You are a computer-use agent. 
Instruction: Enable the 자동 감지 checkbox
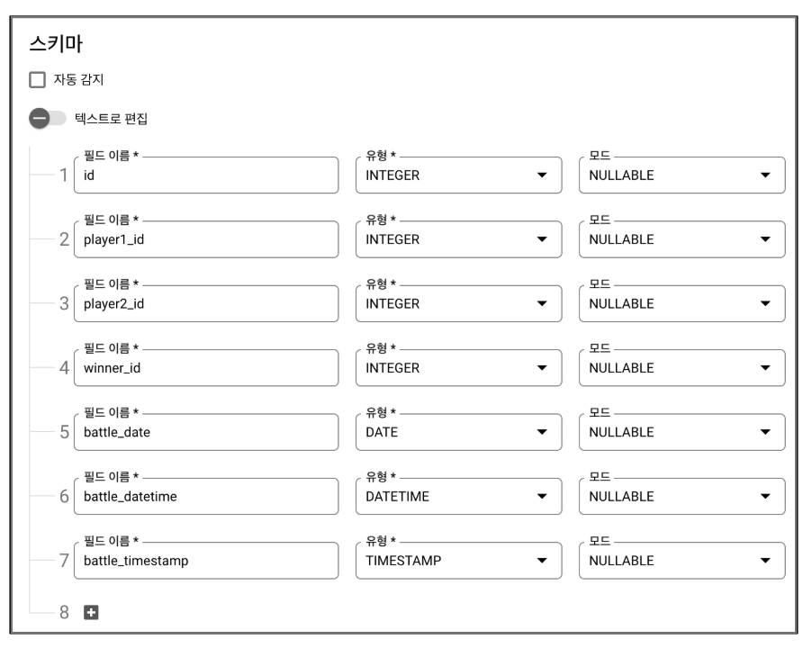38,81
